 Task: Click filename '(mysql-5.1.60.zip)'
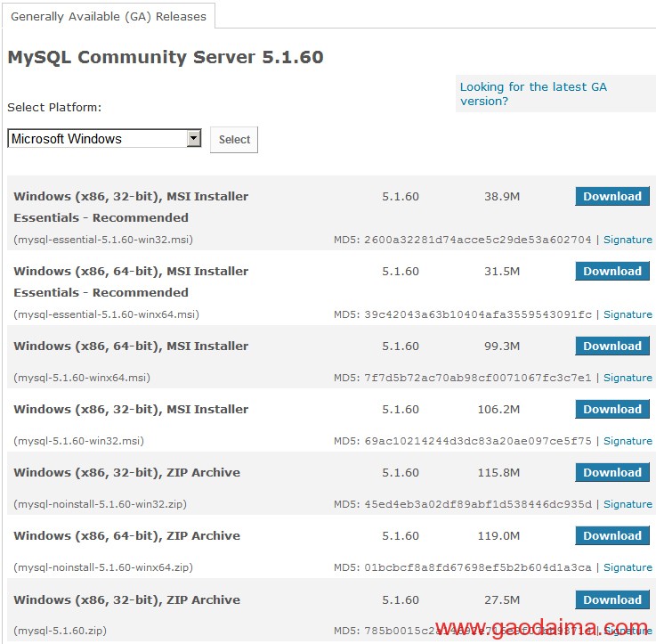click(60, 631)
